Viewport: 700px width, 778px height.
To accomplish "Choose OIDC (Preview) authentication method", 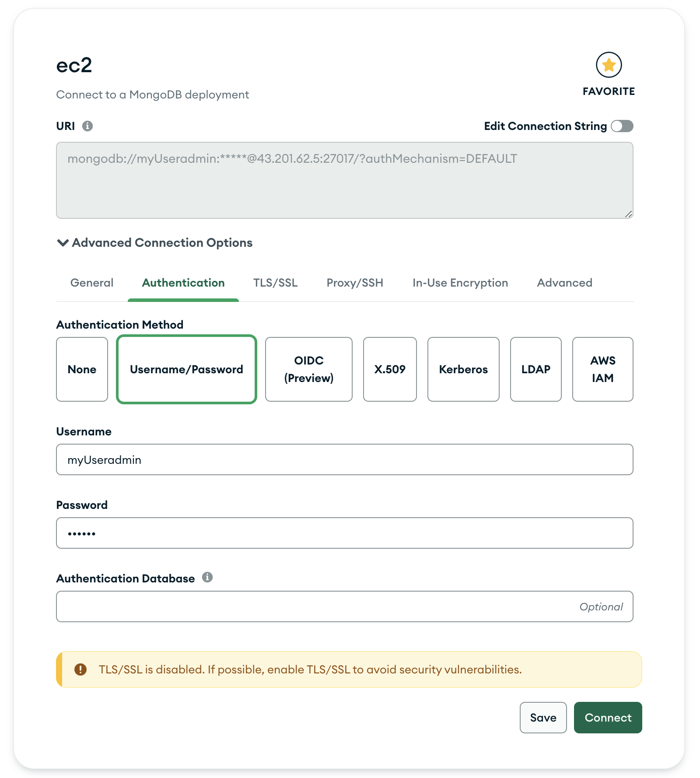I will 309,369.
